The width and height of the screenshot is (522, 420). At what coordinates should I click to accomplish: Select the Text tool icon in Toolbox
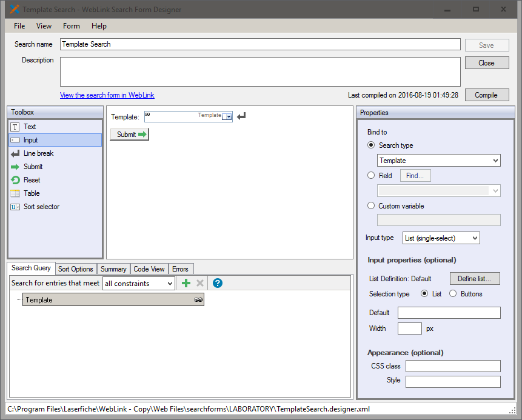tap(15, 127)
